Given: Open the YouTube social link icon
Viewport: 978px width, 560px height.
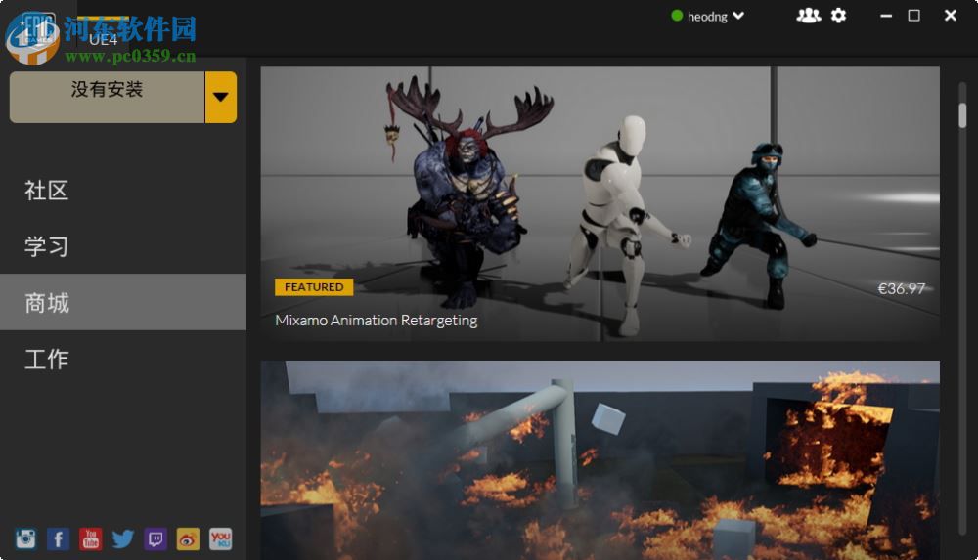Looking at the screenshot, I should (x=90, y=538).
